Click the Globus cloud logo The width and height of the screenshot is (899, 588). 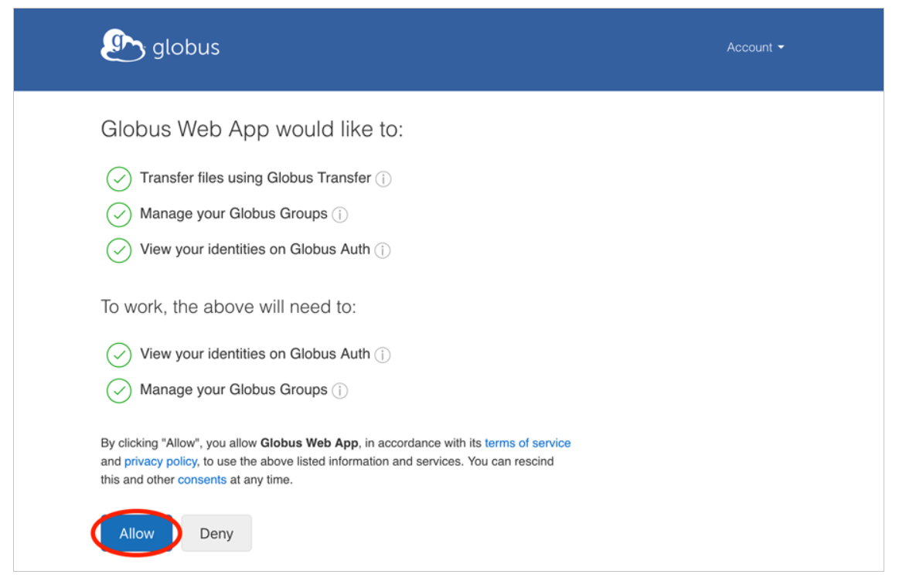point(123,46)
